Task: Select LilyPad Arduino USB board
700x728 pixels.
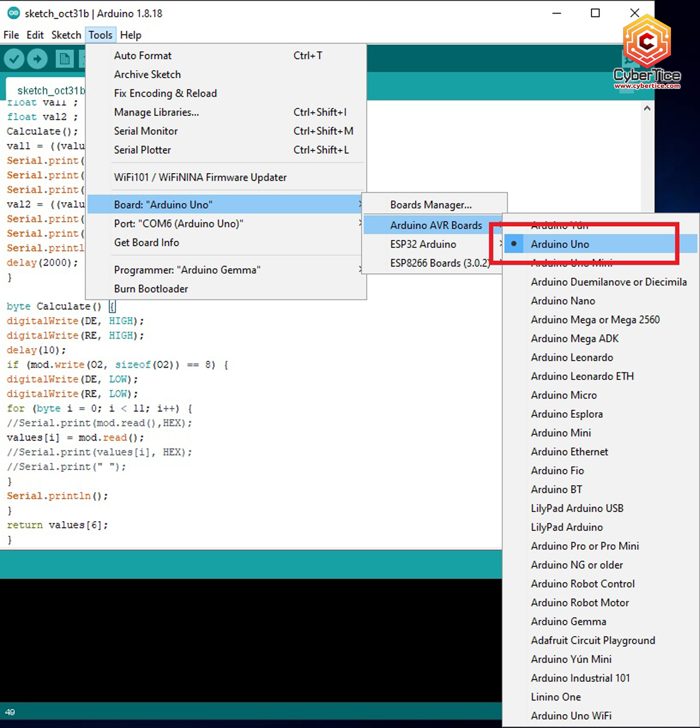Action: (x=577, y=508)
